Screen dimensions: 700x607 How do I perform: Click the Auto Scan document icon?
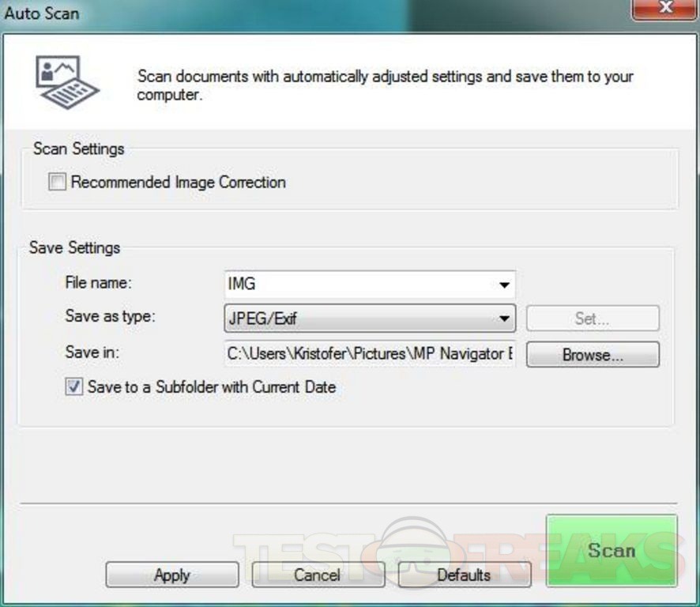tap(66, 81)
